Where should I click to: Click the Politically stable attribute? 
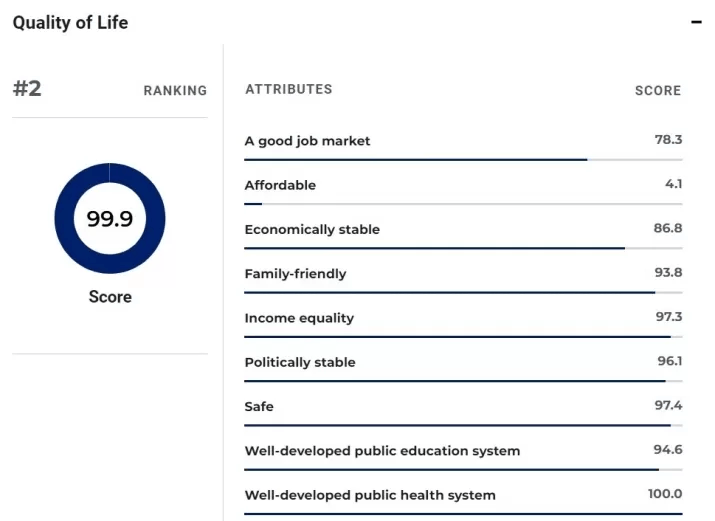tap(300, 362)
